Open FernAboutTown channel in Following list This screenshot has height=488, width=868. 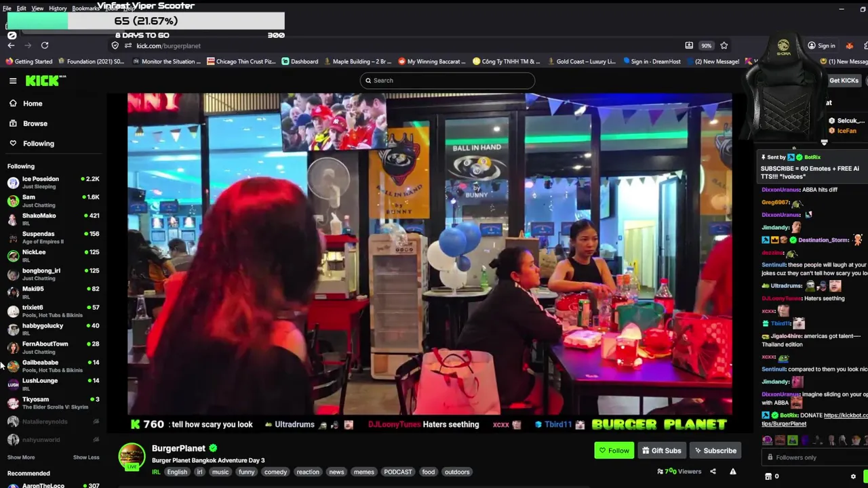click(53, 347)
